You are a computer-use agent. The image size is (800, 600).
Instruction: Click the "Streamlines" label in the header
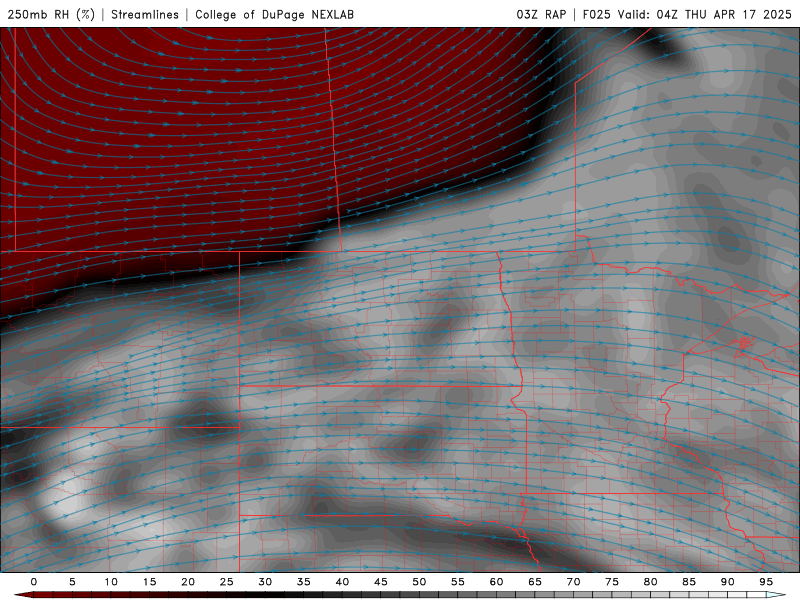point(145,14)
